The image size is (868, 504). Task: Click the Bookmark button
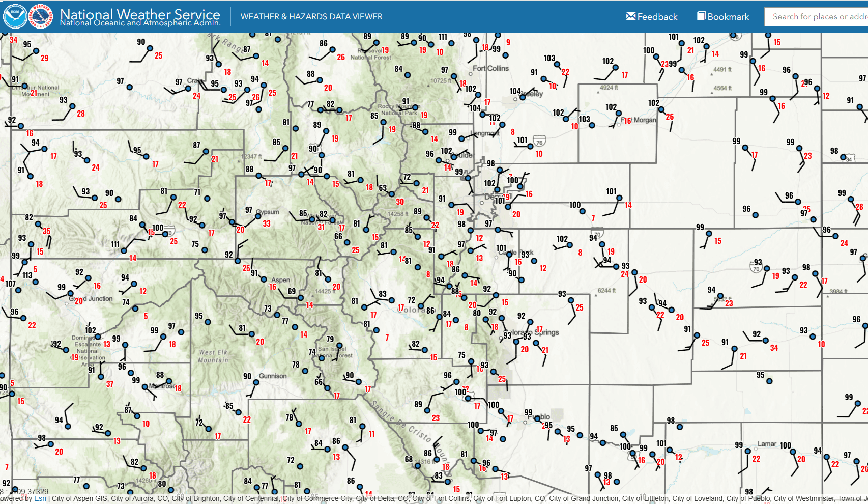pyautogui.click(x=723, y=16)
